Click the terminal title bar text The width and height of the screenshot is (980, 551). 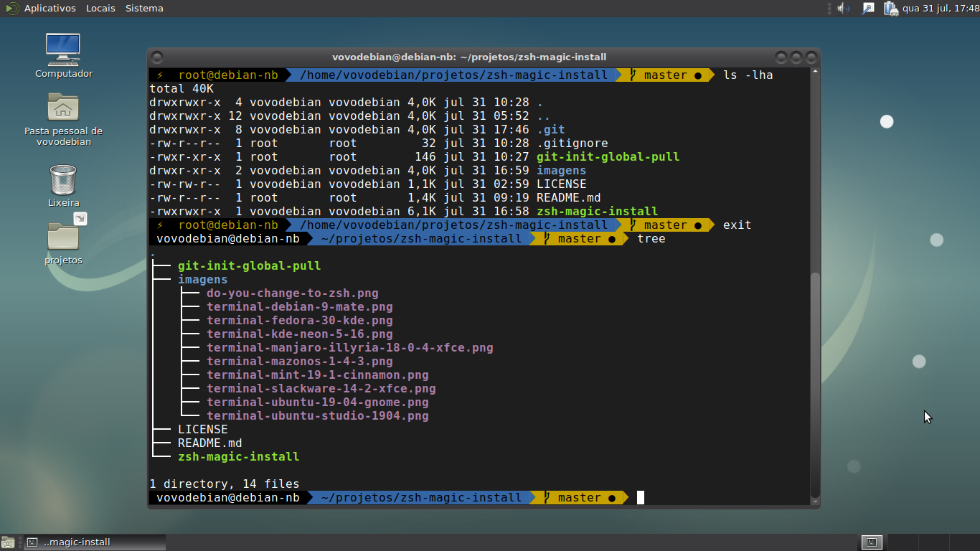[x=469, y=57]
